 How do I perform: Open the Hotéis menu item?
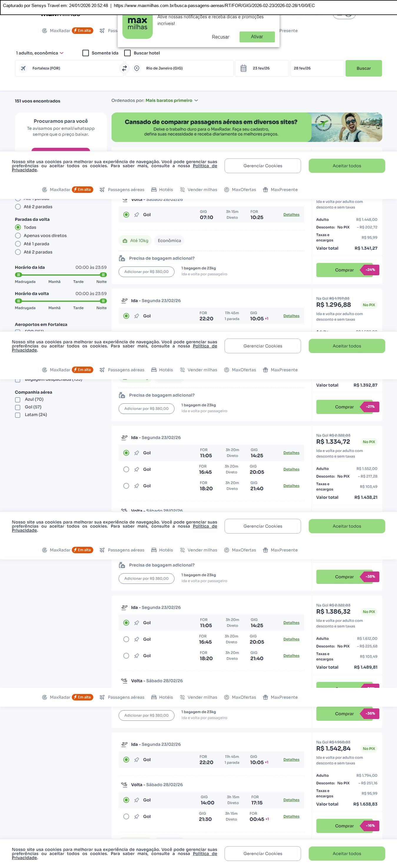point(162,190)
